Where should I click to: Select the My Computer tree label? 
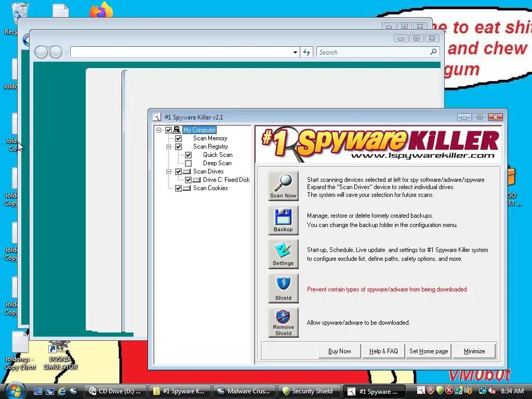point(199,130)
